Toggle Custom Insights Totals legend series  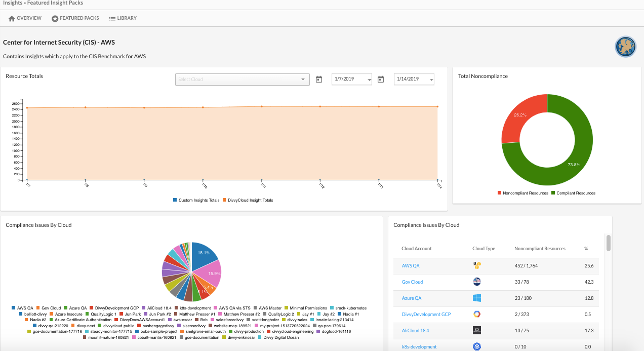pos(196,200)
